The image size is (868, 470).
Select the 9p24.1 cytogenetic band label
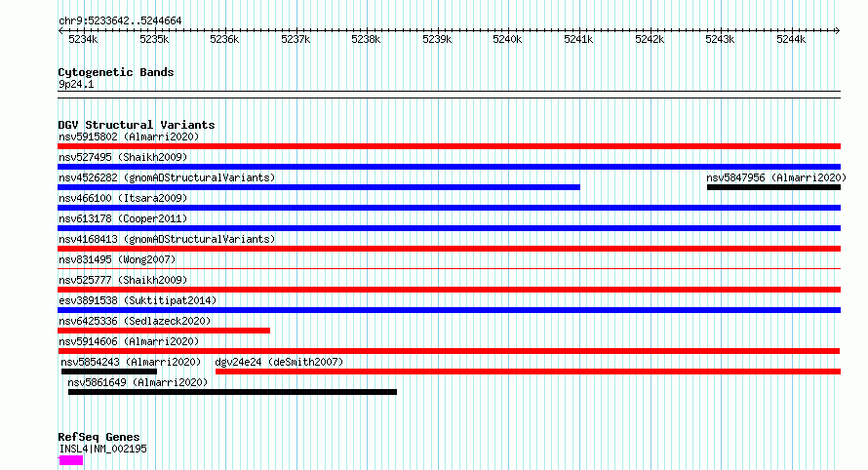[x=76, y=84]
